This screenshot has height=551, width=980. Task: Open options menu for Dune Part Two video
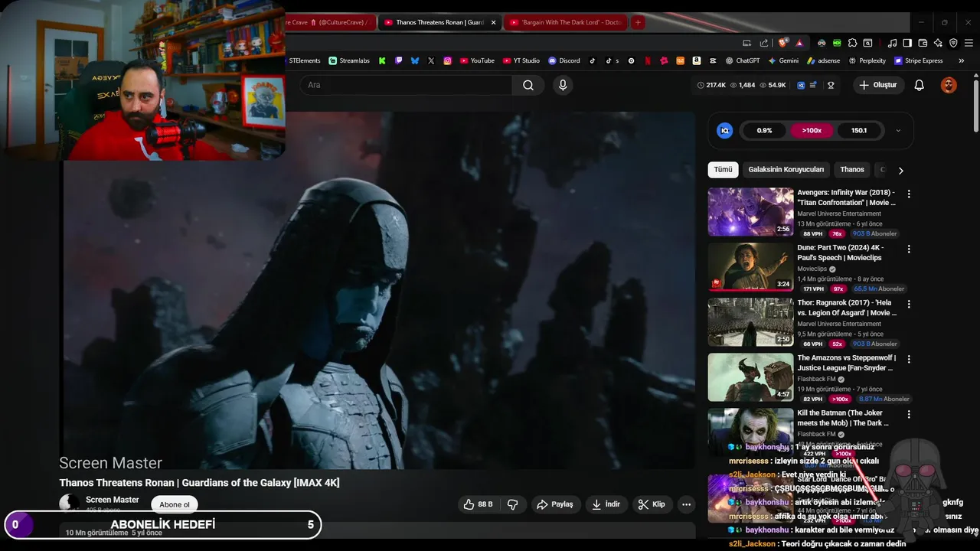click(909, 249)
